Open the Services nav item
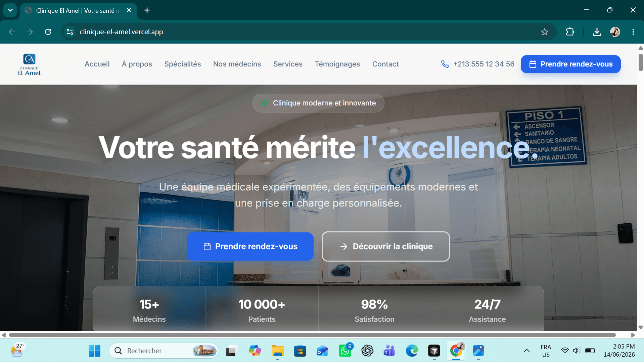The height and width of the screenshot is (362, 644). [288, 64]
